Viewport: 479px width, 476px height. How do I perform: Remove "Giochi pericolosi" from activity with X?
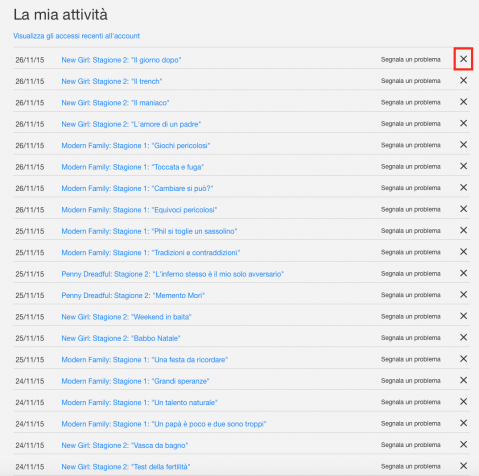463,145
